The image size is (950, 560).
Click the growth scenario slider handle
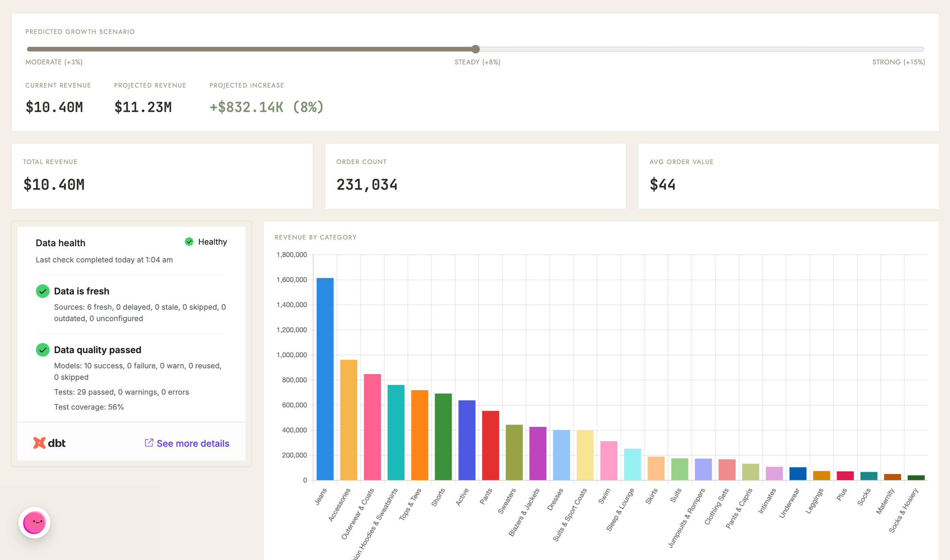(475, 49)
